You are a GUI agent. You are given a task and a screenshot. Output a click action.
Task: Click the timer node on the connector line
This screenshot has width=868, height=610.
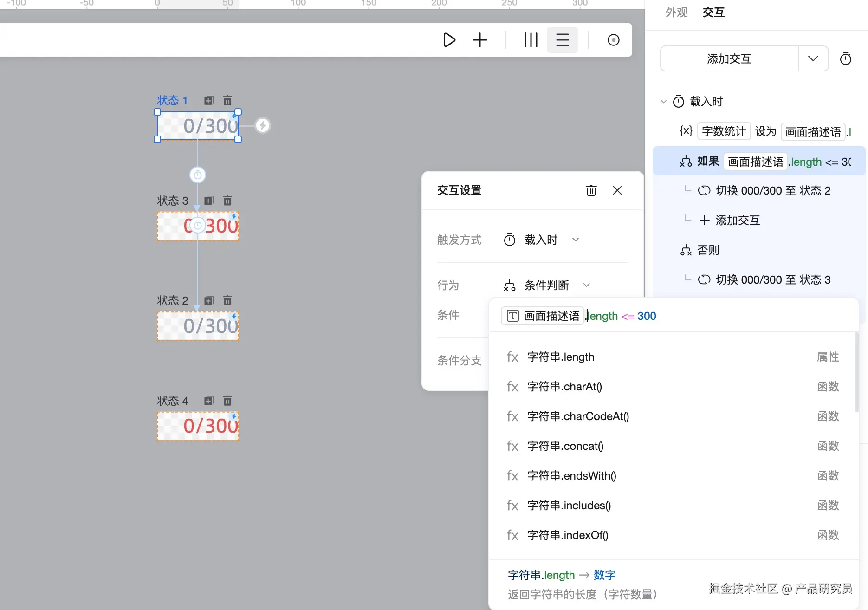pyautogui.click(x=198, y=175)
